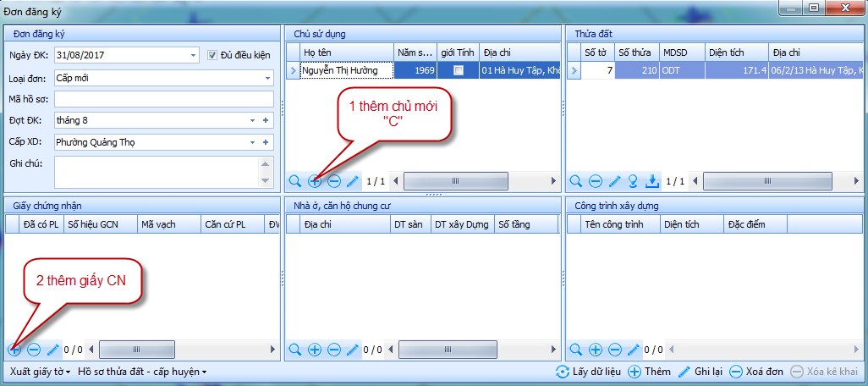868x386 pixels.
Task: Click the Ghi lại save button
Action: pos(700,372)
